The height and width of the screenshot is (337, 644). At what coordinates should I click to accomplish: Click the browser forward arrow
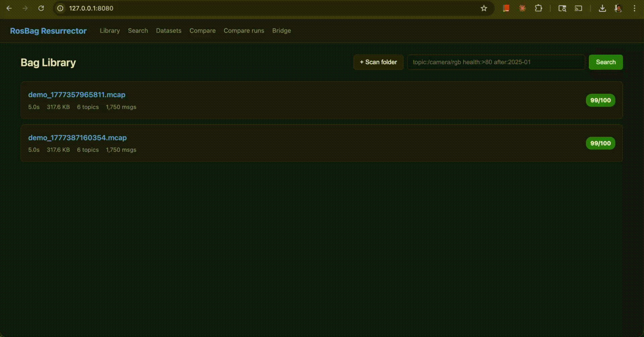25,8
